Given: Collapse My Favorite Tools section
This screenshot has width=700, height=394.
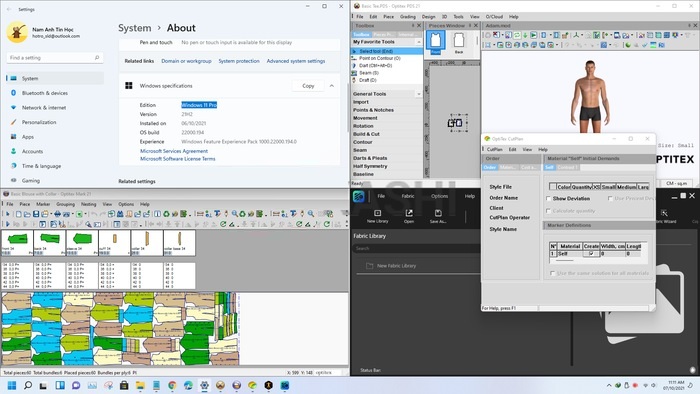Looking at the screenshot, I should 419,42.
